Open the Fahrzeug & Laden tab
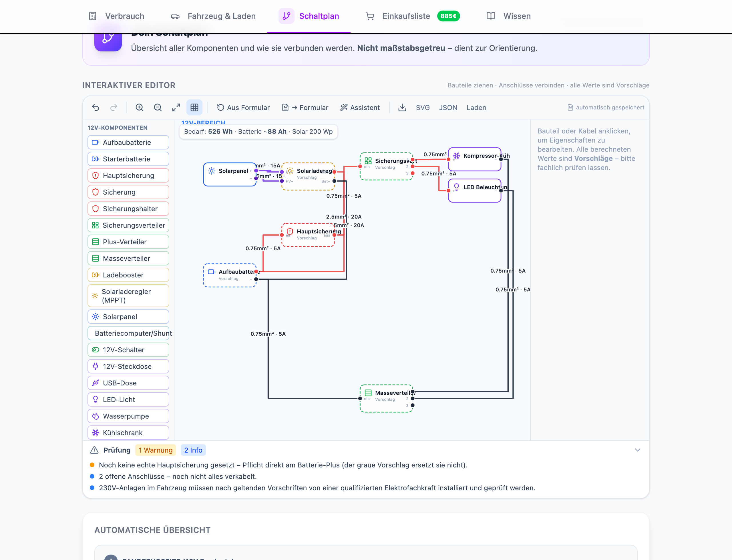Screen dimensions: 732x560 click(213, 16)
